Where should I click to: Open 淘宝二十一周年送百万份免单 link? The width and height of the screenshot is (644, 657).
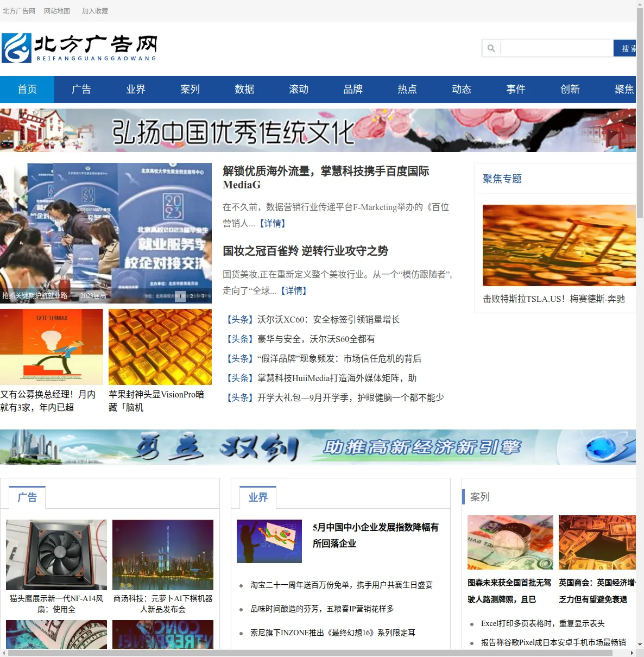tap(342, 585)
